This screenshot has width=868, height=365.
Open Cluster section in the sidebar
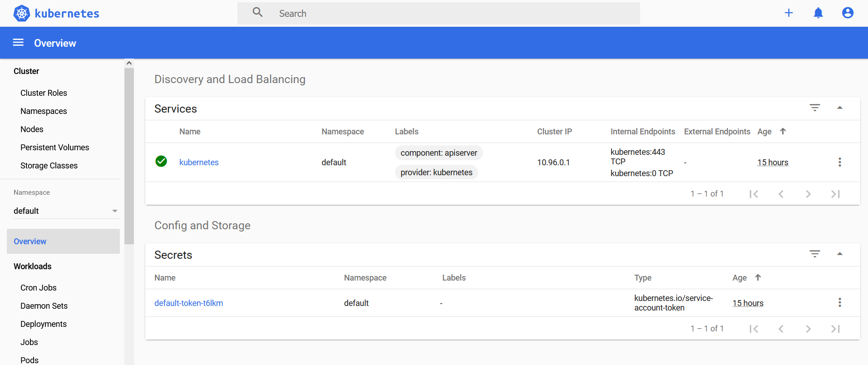click(26, 71)
